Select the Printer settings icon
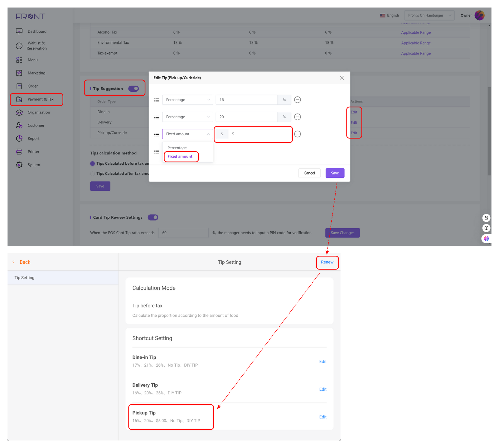 [19, 152]
